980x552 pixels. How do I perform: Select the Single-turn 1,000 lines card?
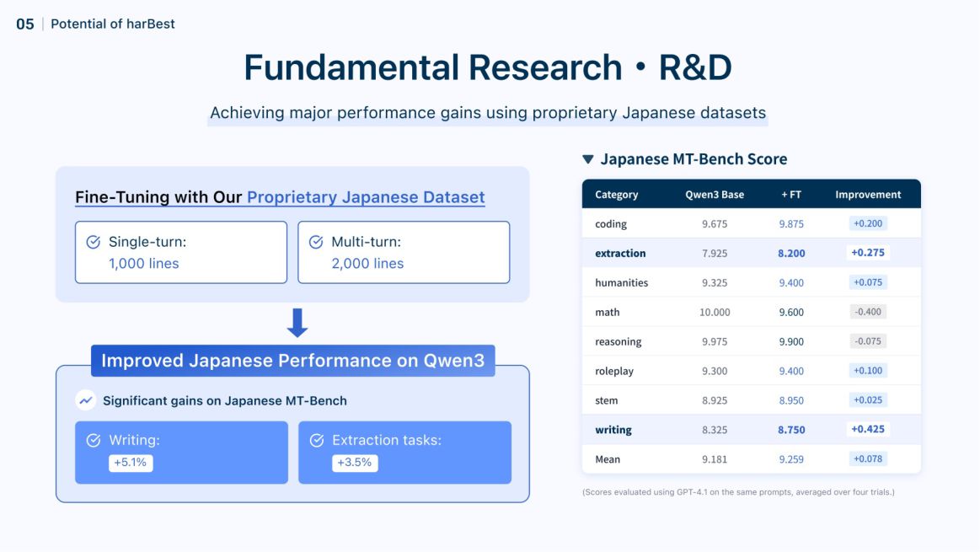tap(181, 252)
